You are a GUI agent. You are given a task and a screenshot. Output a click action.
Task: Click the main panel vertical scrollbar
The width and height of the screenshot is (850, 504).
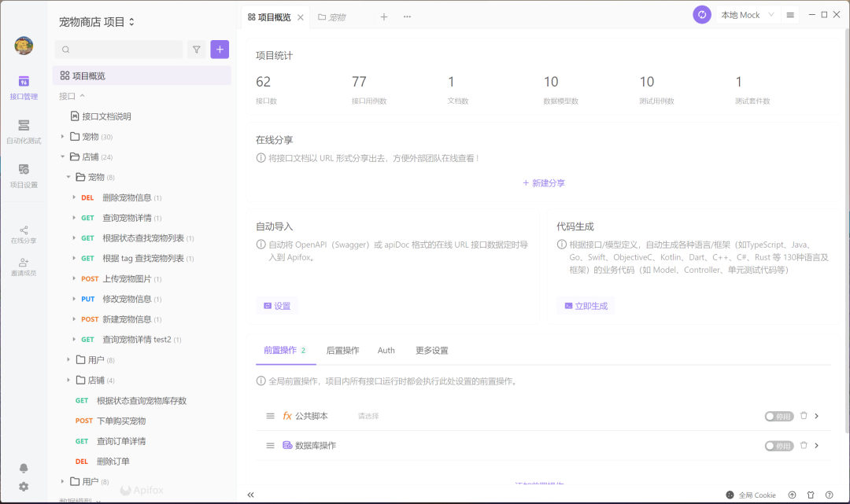point(847,233)
